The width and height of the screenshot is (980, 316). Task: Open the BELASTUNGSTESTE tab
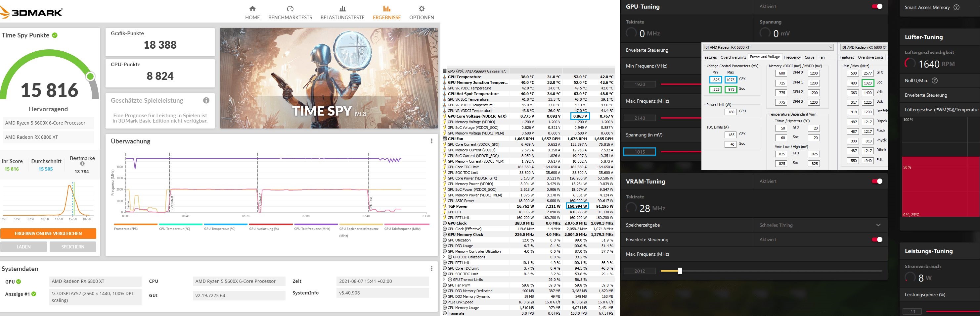pos(342,13)
